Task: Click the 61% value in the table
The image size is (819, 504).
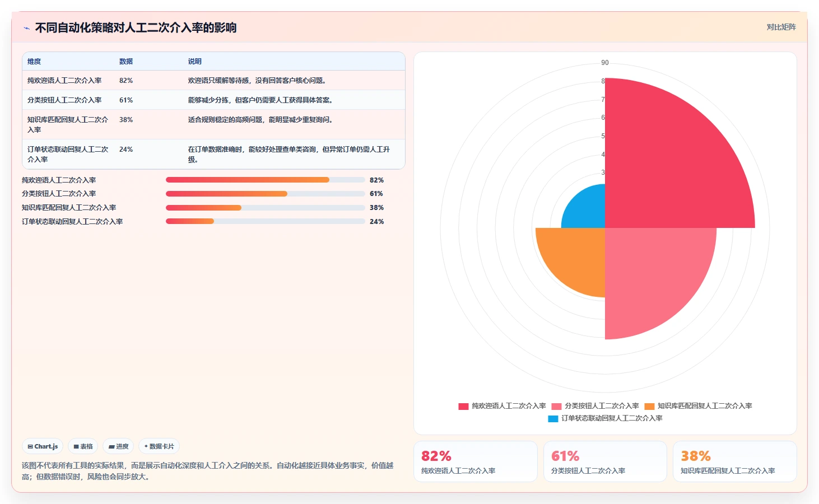Action: point(126,100)
